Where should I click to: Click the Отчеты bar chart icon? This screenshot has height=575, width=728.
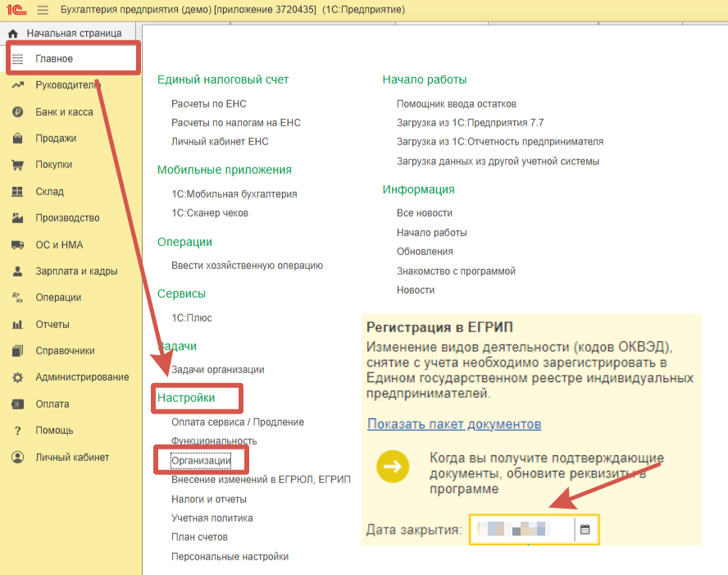[x=18, y=324]
